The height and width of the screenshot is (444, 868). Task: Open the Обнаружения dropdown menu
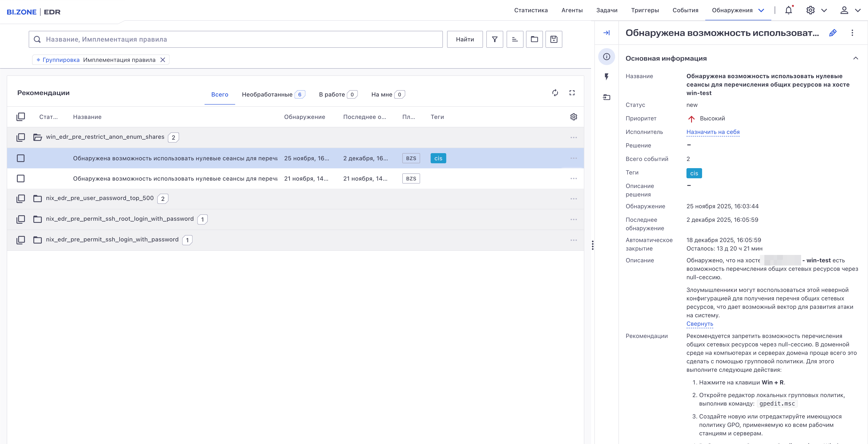761,10
